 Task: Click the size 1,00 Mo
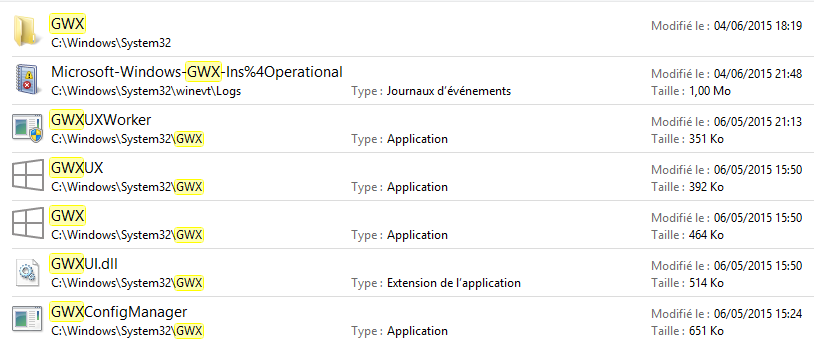coord(710,91)
